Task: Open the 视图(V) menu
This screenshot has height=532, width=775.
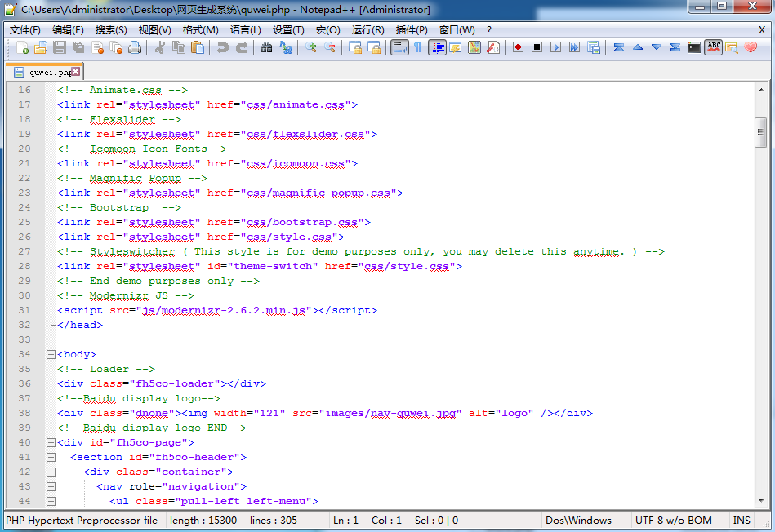Action: tap(154, 30)
